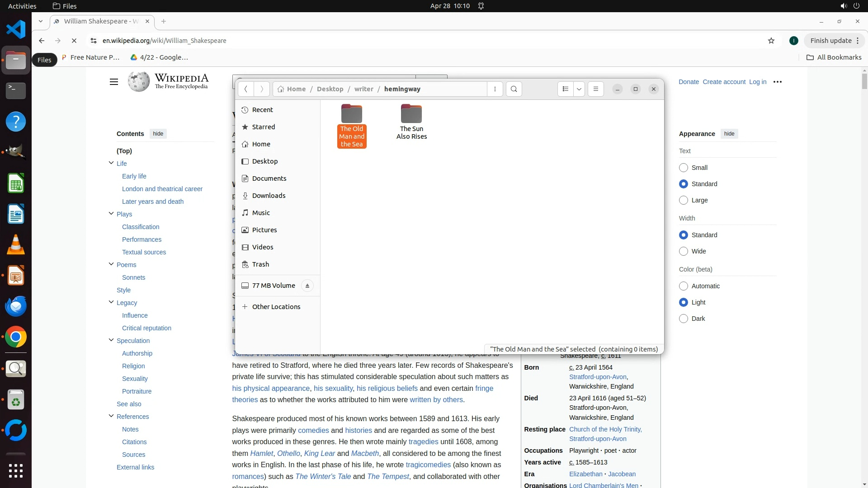Click the search icon in Files toolbar
The height and width of the screenshot is (488, 868).
pyautogui.click(x=514, y=89)
